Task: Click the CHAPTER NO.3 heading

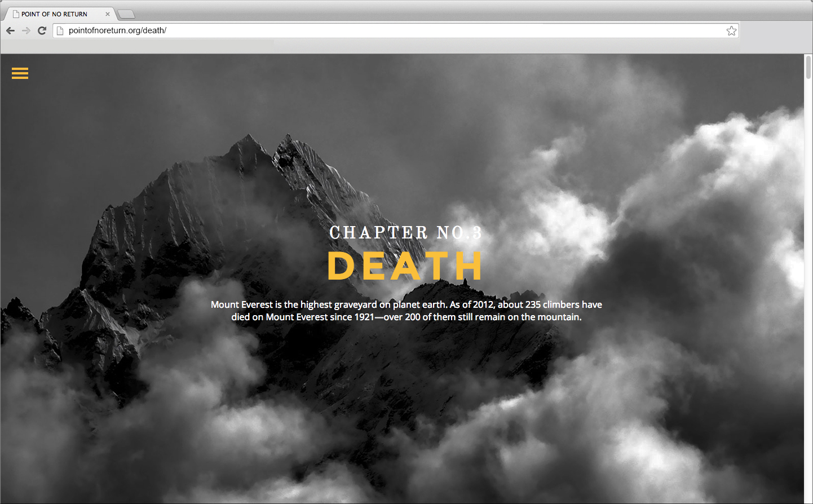Action: (x=405, y=232)
